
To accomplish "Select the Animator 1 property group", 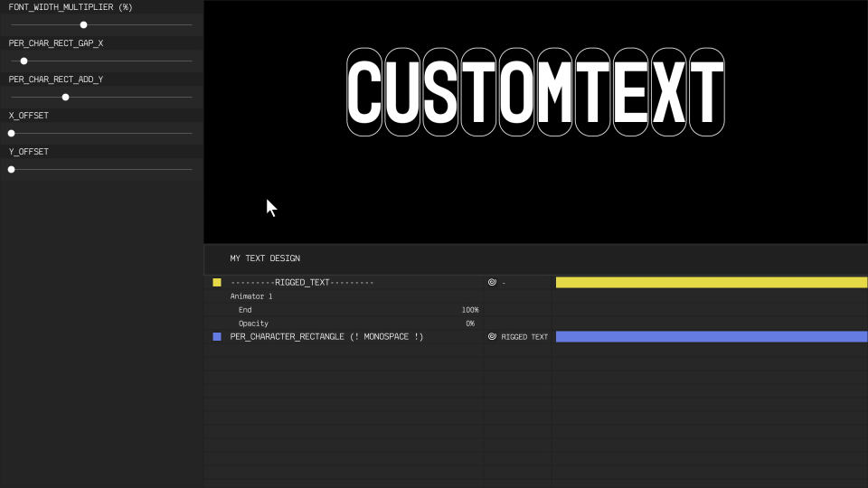I will coord(251,296).
